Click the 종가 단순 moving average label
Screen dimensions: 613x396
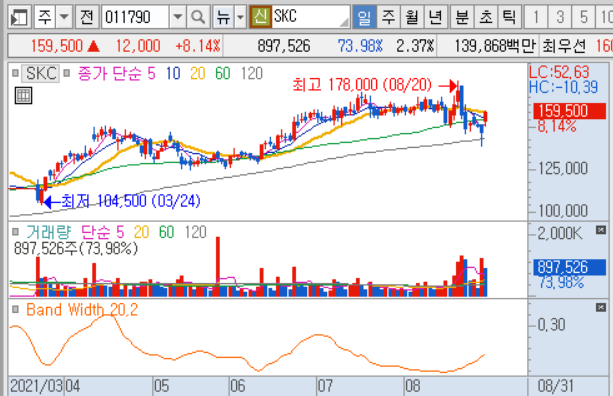pos(110,73)
